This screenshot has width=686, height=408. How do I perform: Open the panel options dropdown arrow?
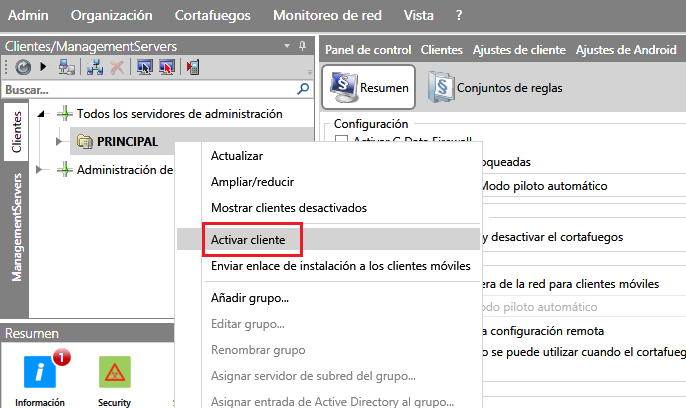pyautogui.click(x=288, y=46)
